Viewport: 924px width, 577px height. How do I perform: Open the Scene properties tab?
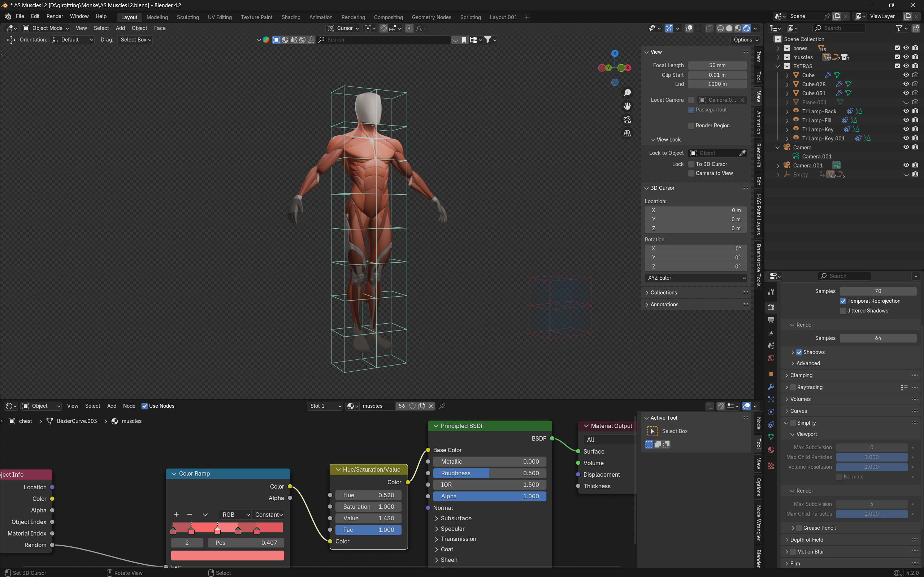click(771, 345)
